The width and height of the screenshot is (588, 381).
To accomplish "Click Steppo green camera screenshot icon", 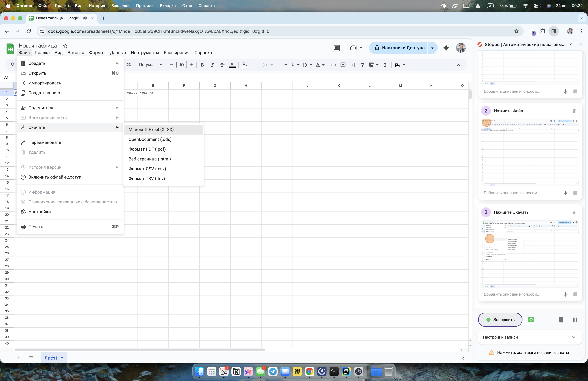I will click(531, 319).
